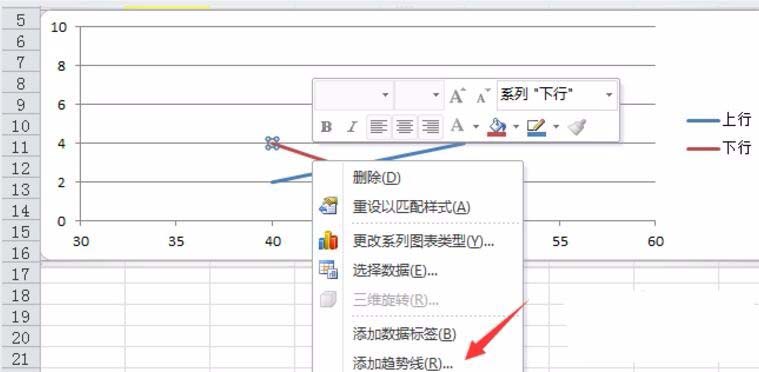Screen dimensions: 759x372
Task: Click the reset to match style icon
Action: [x=328, y=207]
